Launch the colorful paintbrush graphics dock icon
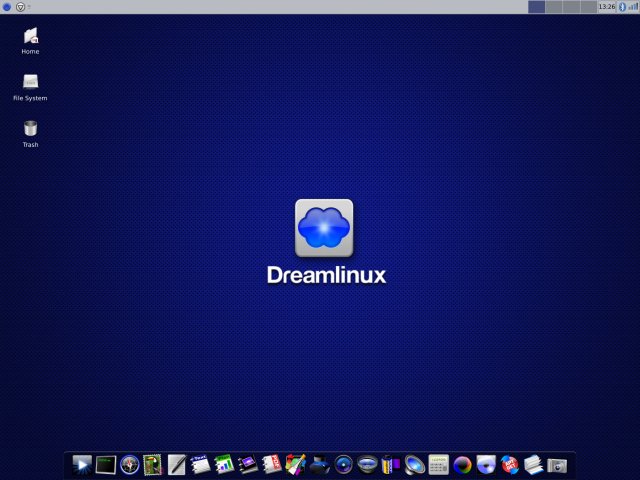The height and width of the screenshot is (480, 640). point(296,465)
